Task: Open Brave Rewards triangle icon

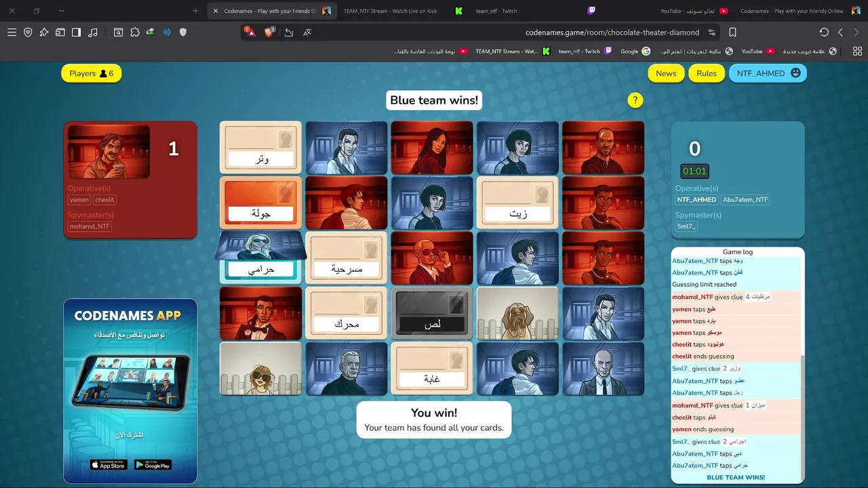Action: pos(250,33)
